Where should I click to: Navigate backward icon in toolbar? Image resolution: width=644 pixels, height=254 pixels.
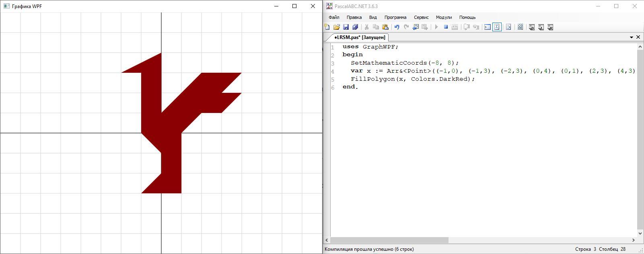pyautogui.click(x=416, y=27)
